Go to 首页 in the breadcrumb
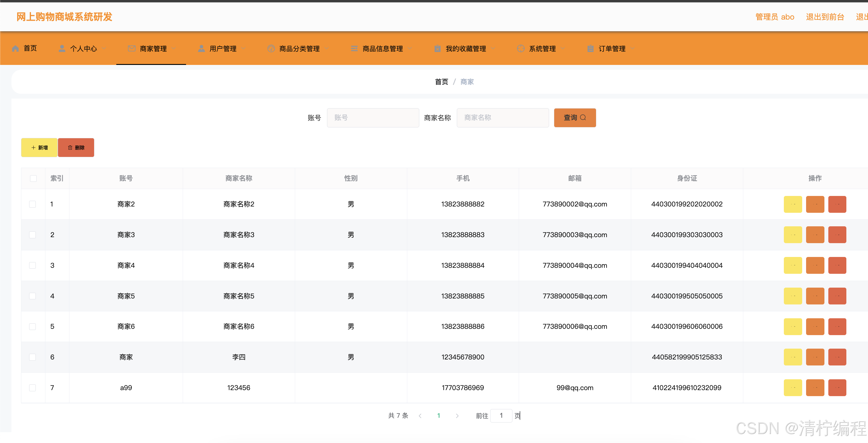 tap(441, 82)
